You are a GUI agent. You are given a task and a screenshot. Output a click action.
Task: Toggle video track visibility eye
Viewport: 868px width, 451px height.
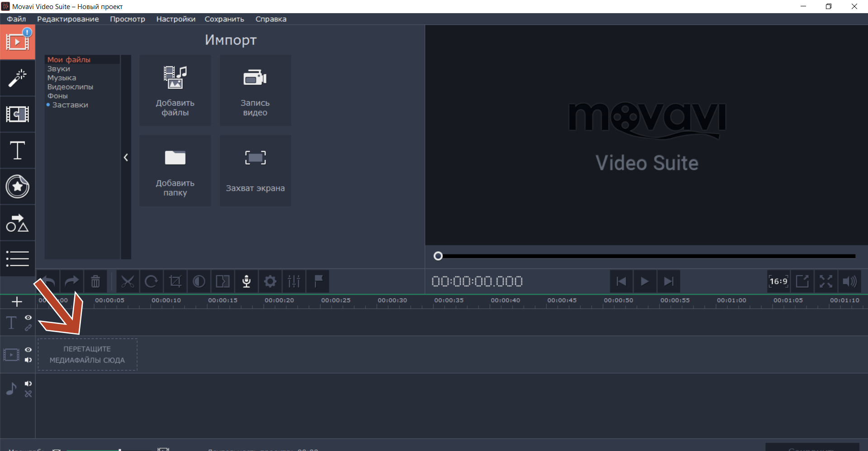tap(28, 350)
